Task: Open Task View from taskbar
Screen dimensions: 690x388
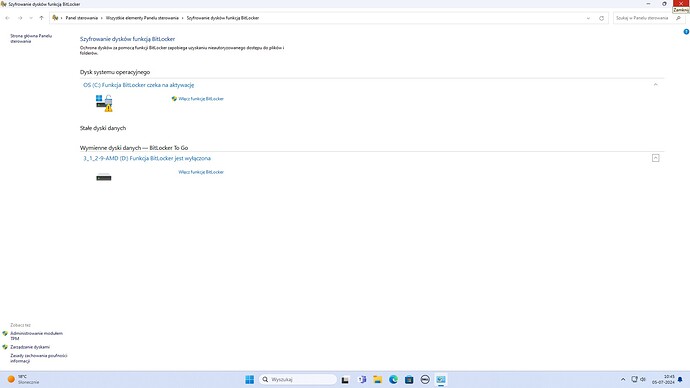Action: point(345,380)
